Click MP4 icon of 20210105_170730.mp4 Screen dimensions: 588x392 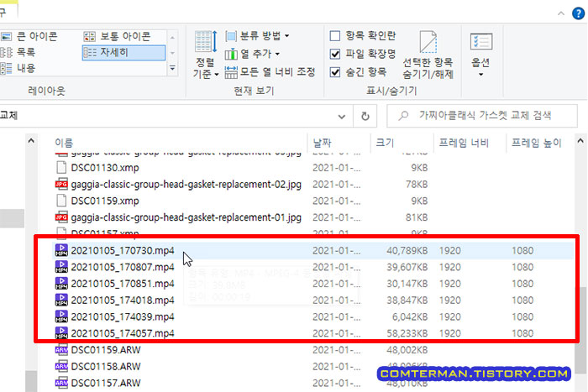61,250
